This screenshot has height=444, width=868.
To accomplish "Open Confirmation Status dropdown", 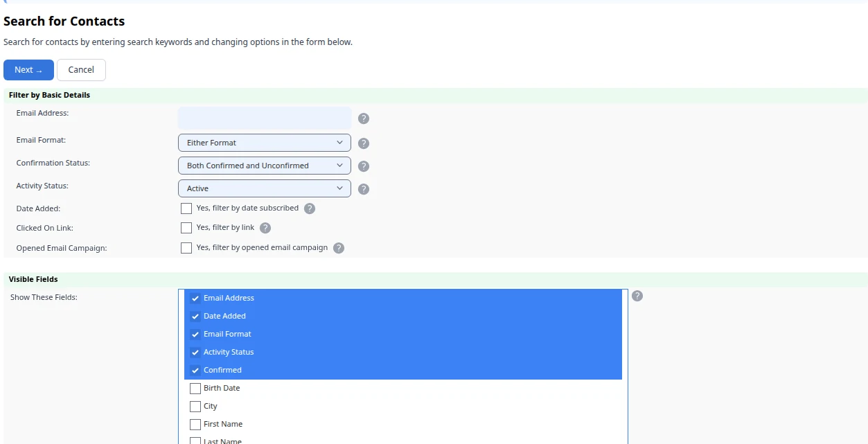I will click(x=265, y=166).
